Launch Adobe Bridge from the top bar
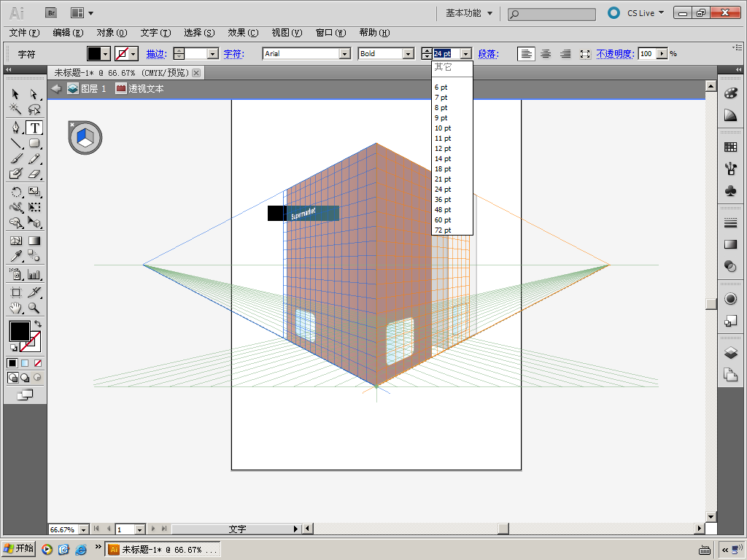The width and height of the screenshot is (747, 560). pyautogui.click(x=52, y=12)
